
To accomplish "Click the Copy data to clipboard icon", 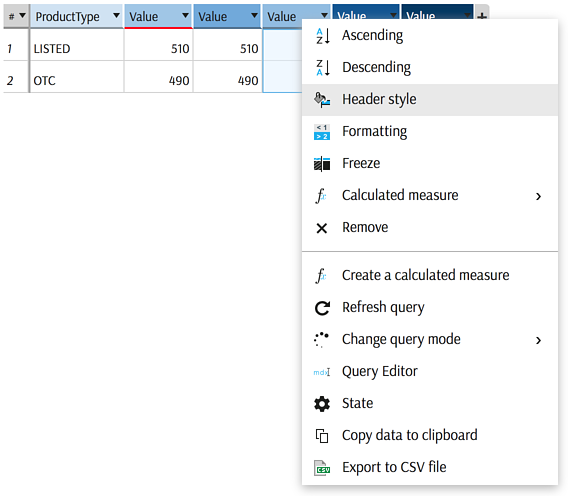I will [322, 436].
